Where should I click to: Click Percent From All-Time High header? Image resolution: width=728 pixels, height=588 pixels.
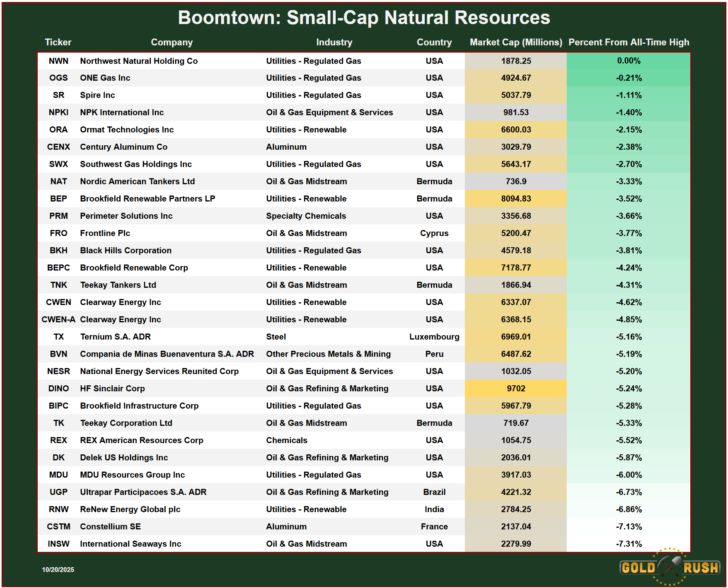coord(629,42)
